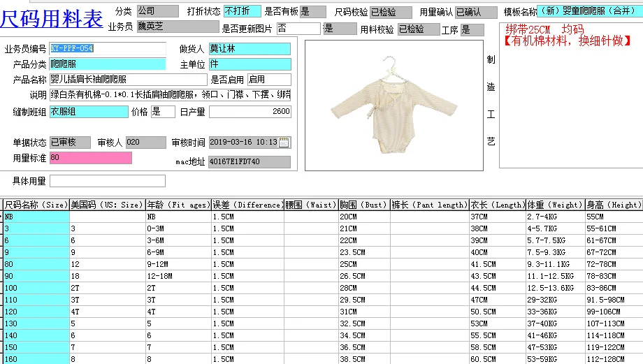643x364 pixels.
Task: Click the 工序 field showing 是
Action: pyautogui.click(x=472, y=30)
